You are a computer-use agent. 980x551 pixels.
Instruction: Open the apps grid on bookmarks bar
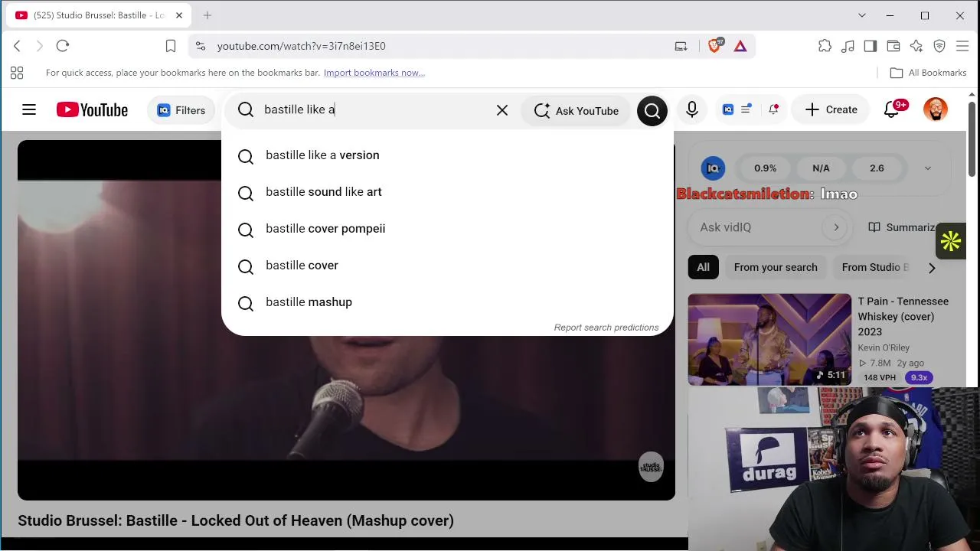[17, 73]
